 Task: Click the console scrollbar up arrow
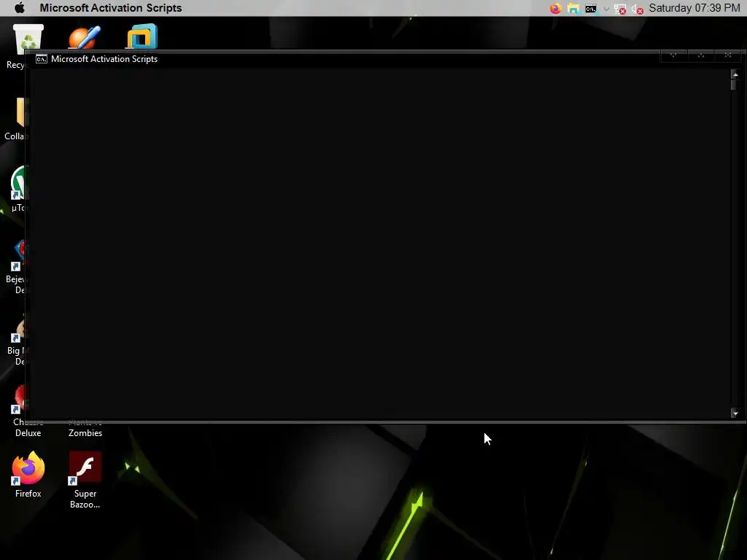735,75
